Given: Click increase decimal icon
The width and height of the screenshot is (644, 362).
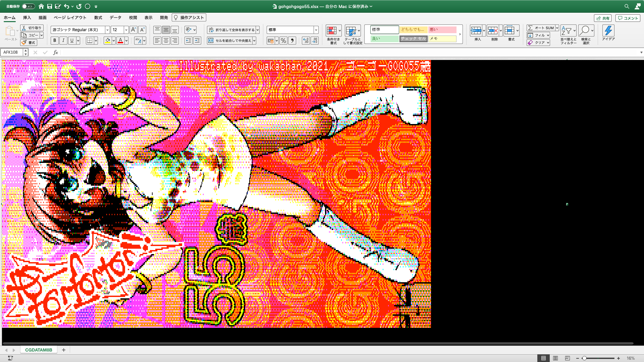Looking at the screenshot, I should [x=306, y=41].
